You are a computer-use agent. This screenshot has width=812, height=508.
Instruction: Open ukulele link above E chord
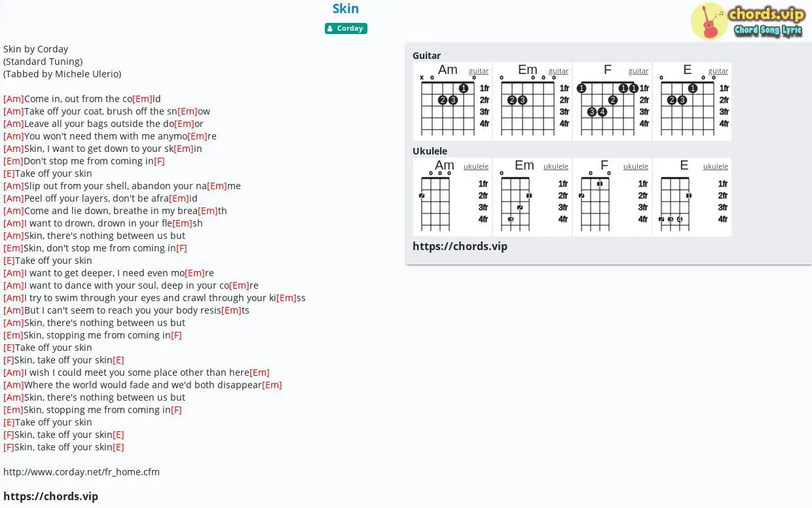coord(716,166)
